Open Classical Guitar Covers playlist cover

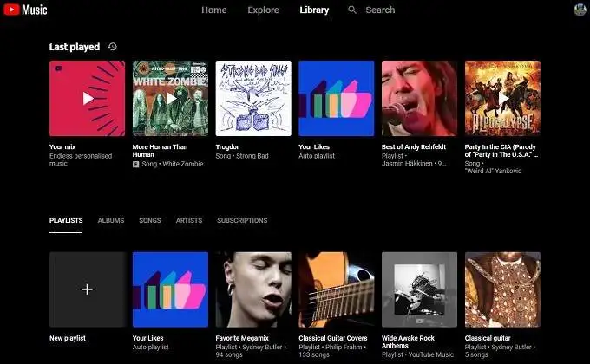point(337,289)
